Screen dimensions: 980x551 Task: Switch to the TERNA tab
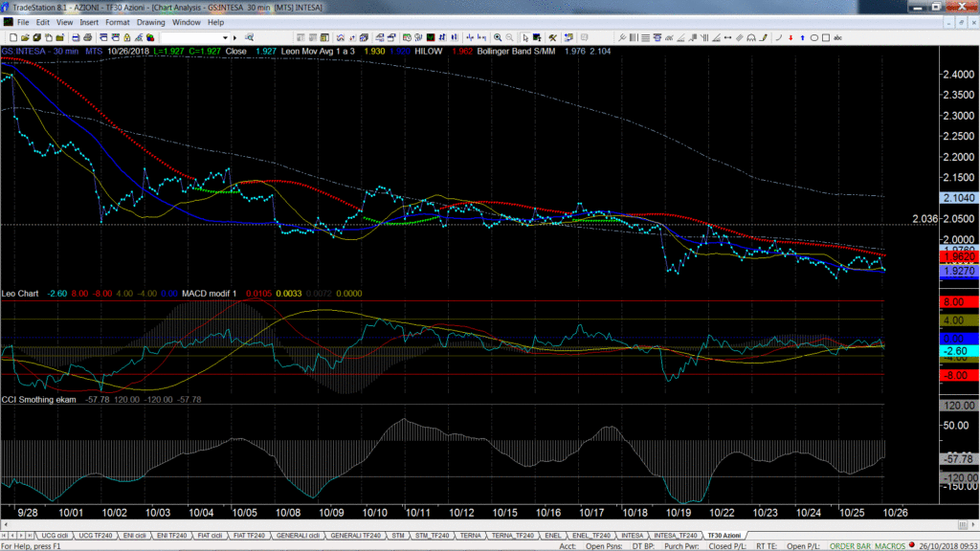click(x=471, y=536)
